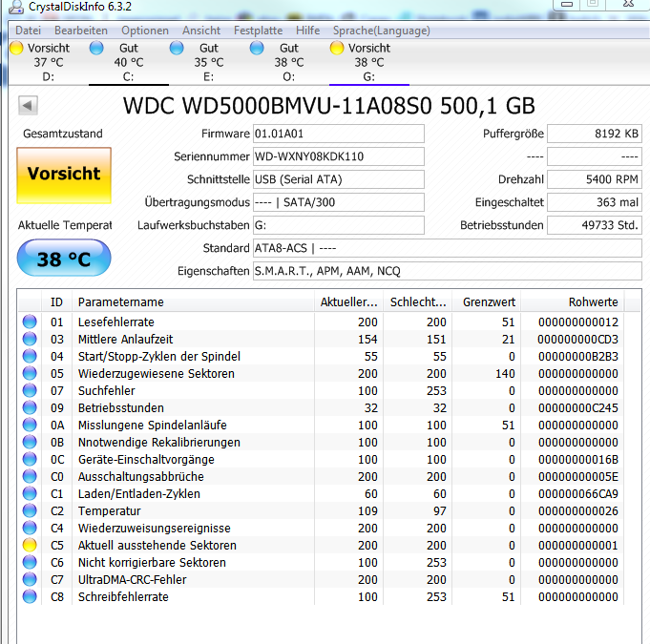Select the UltraDMA-CRC-Fehler parameter name

[x=133, y=579]
